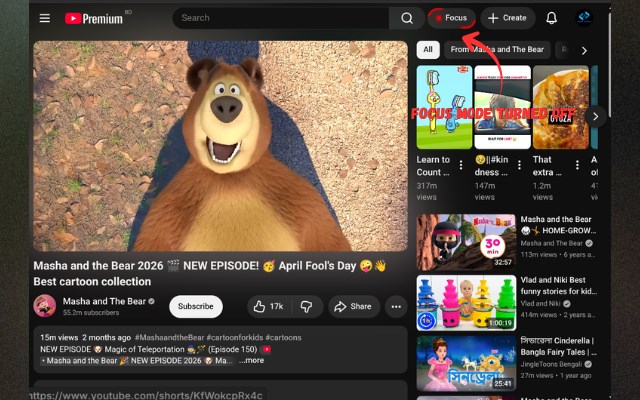The image size is (640, 400).
Task: Open the That extra short thumbnail
Action: pos(561,107)
